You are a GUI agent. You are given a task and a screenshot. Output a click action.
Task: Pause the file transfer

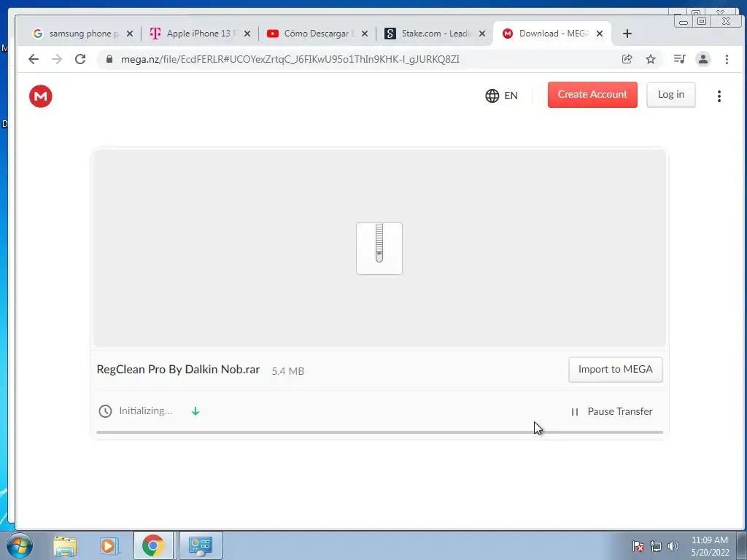[612, 411]
